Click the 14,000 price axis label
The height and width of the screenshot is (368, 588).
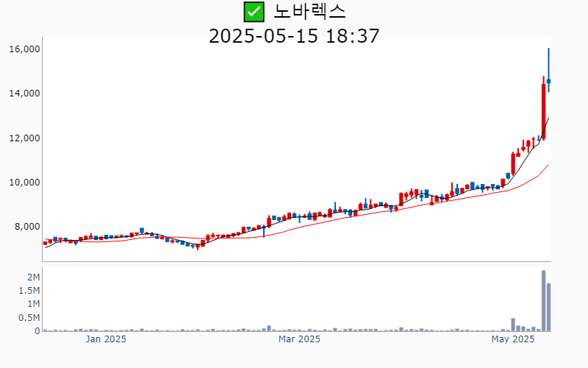24,93
